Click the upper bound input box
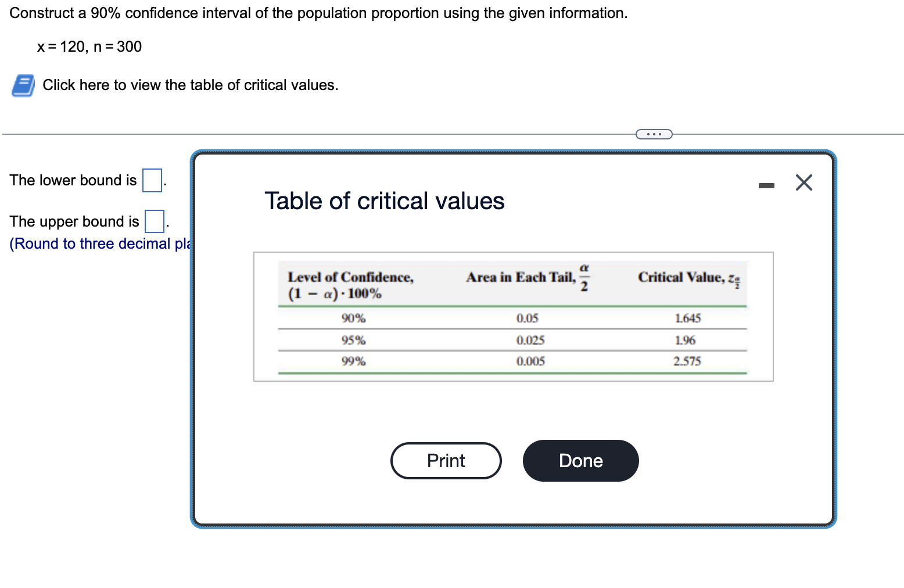Image resolution: width=904 pixels, height=588 pixels. [x=153, y=221]
